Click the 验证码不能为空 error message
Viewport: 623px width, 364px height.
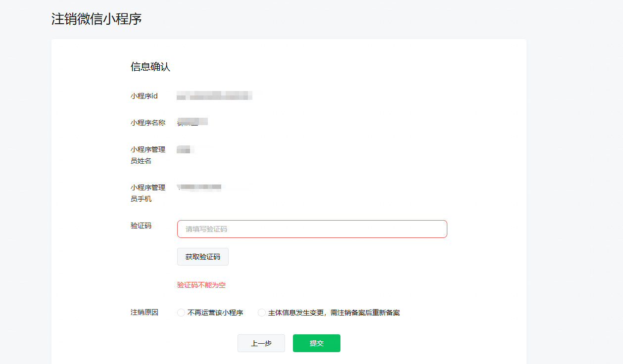click(201, 285)
